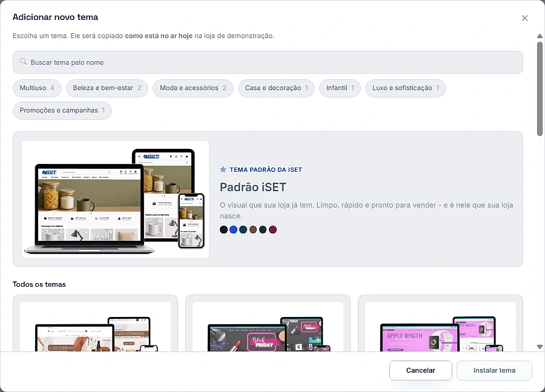The image size is (545, 392).
Task: Pick the brown color swatch
Action: [x=253, y=229]
